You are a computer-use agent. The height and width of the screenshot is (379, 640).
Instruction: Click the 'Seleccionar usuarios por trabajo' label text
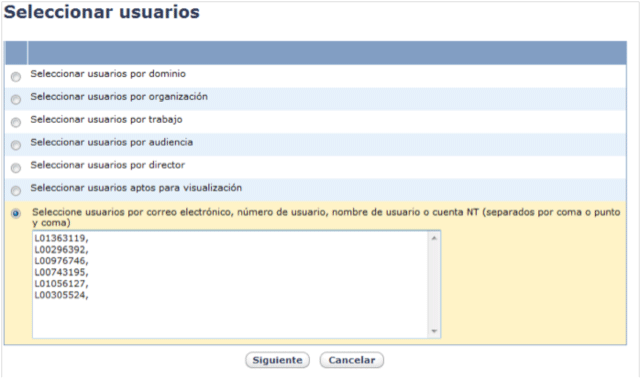tap(107, 120)
